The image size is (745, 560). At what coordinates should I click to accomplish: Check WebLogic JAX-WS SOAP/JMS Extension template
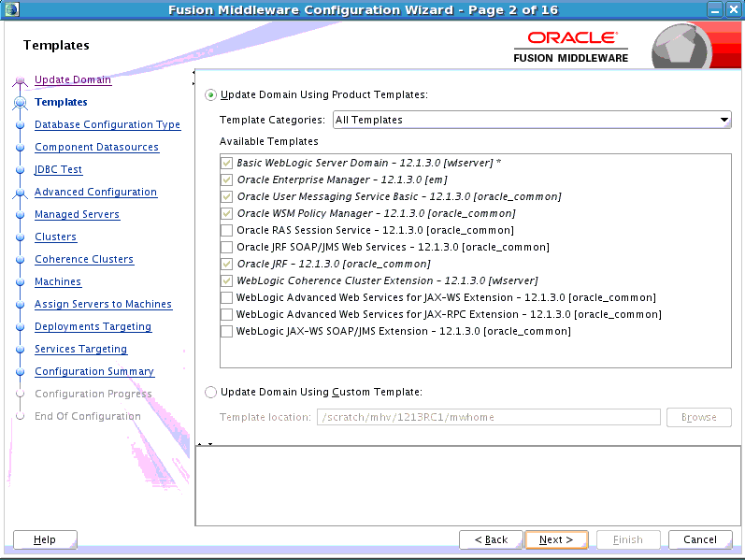[227, 331]
